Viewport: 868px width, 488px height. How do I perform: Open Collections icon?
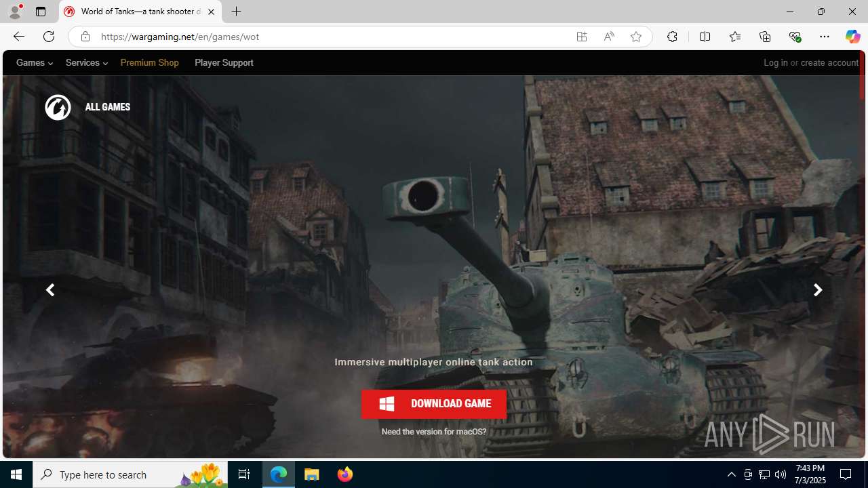click(765, 37)
